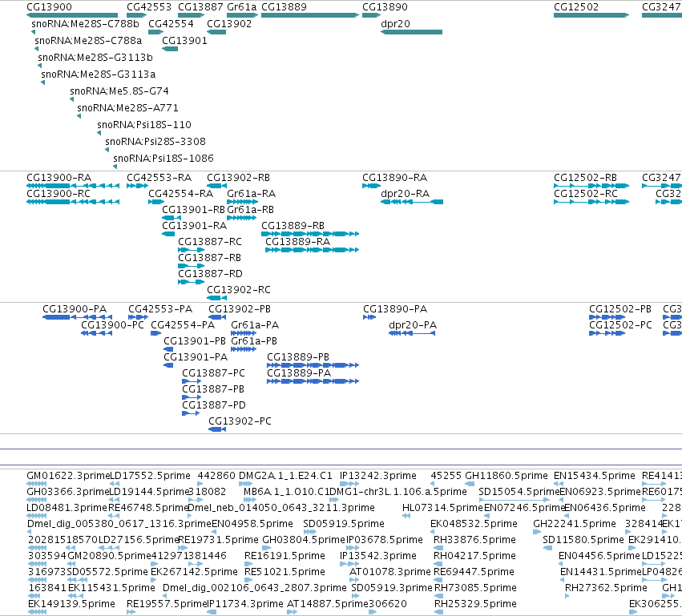682x616 pixels.
Task: Select the CG13889 gene bar
Action: (x=310, y=15)
